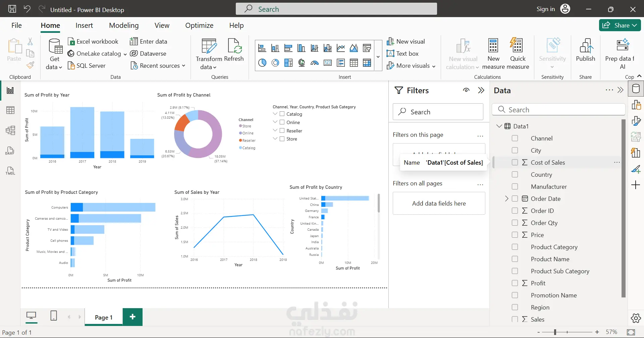Collapse the Data pane with double chevron
The width and height of the screenshot is (644, 338).
coord(621,90)
